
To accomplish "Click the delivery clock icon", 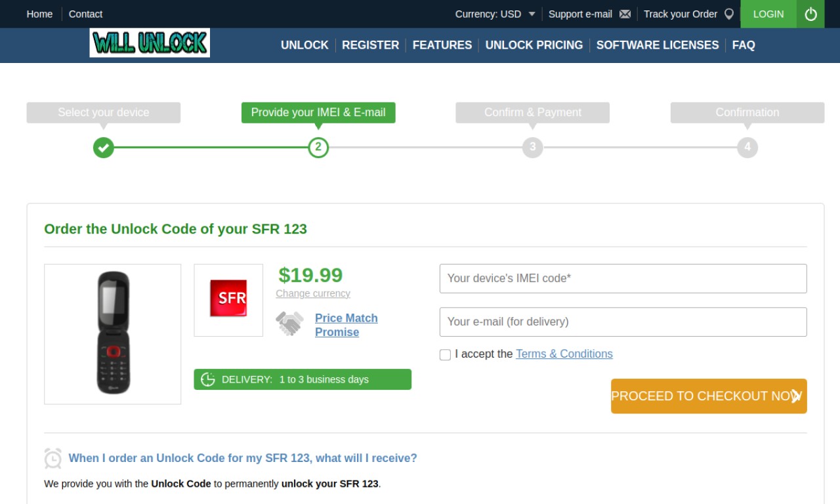I will point(208,379).
